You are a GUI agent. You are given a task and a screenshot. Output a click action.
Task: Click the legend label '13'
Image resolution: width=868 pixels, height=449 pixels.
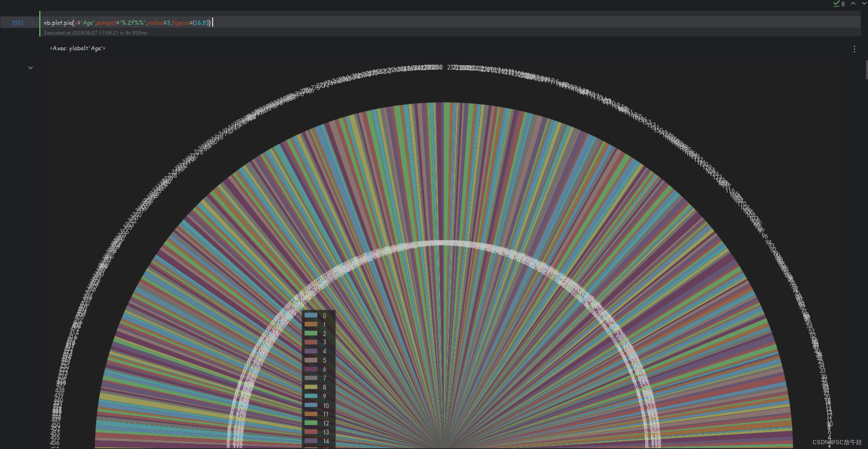[326, 432]
